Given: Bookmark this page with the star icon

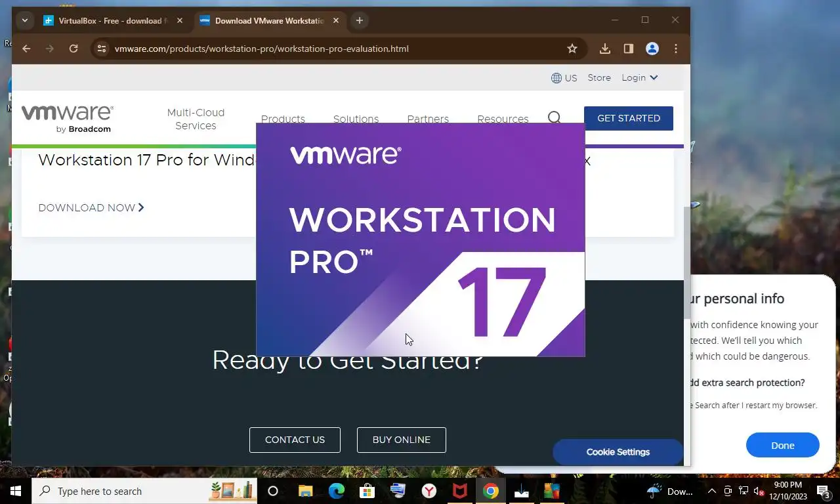Looking at the screenshot, I should (572, 49).
